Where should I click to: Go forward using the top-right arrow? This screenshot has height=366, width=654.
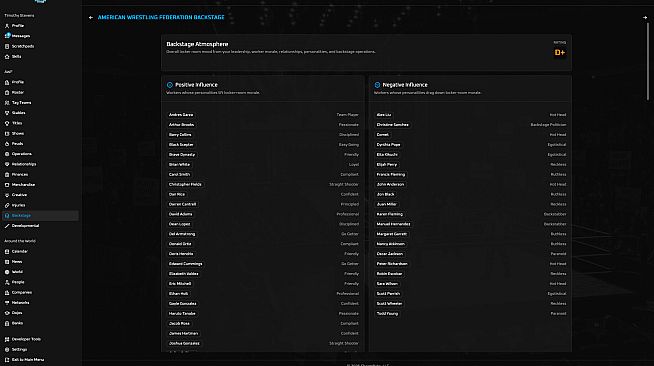point(645,18)
